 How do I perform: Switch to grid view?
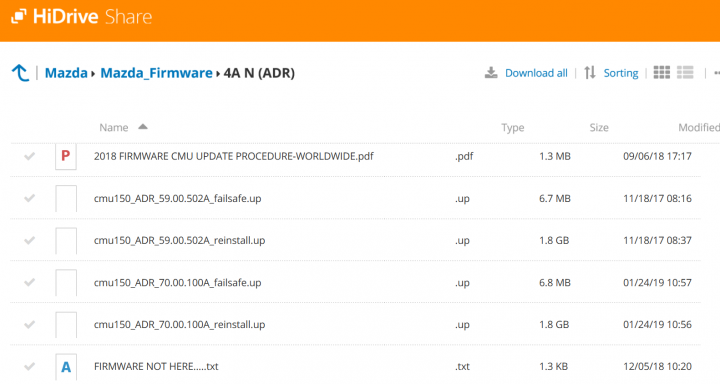(661, 72)
